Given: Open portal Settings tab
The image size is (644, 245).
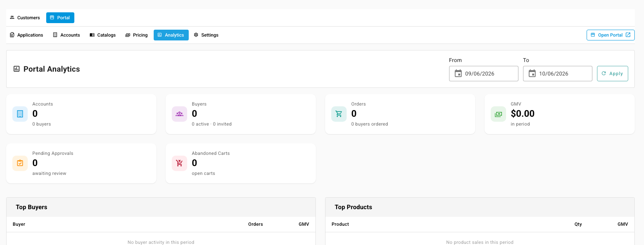Looking at the screenshot, I should click(206, 35).
